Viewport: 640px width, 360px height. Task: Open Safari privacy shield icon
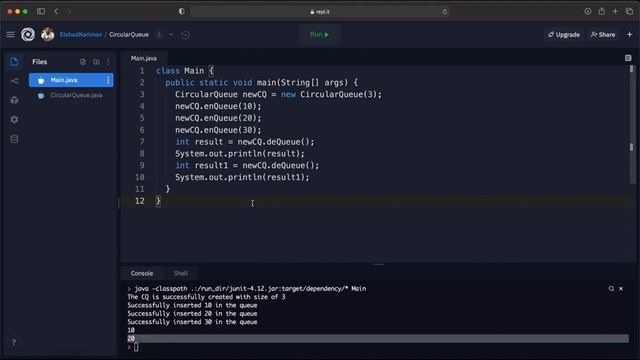(x=182, y=11)
